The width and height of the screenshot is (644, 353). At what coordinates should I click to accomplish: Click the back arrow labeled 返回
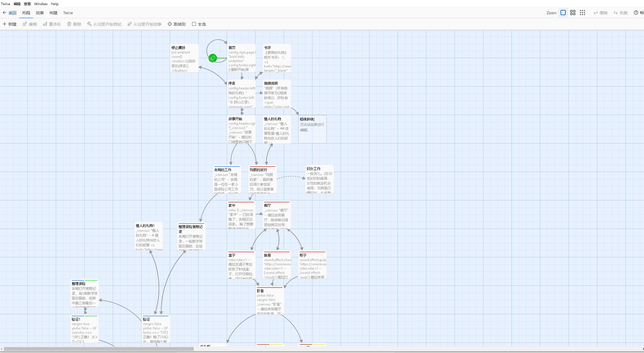pos(9,13)
